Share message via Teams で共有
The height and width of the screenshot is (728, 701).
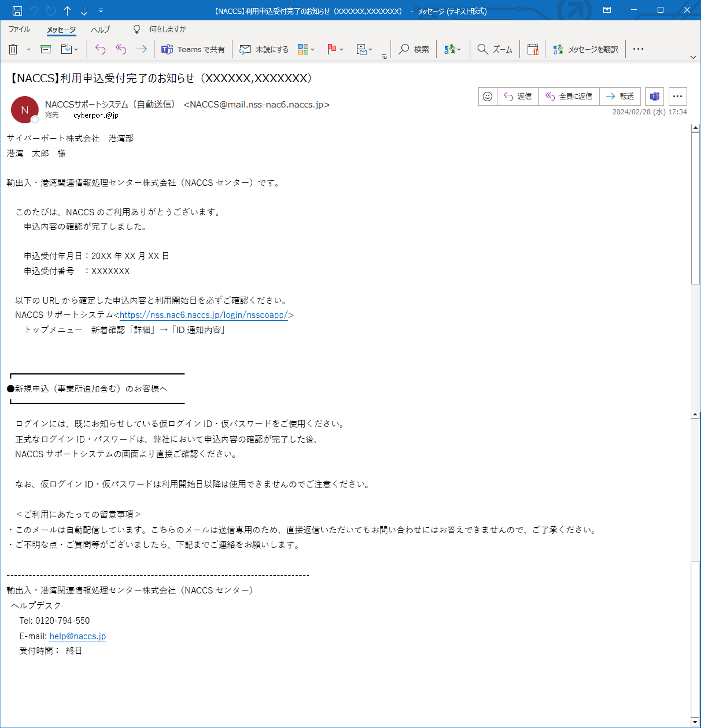point(193,49)
